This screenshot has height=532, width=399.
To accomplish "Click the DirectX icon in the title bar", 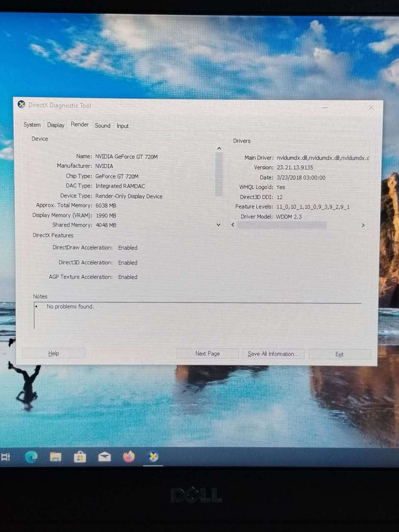I will tap(22, 104).
